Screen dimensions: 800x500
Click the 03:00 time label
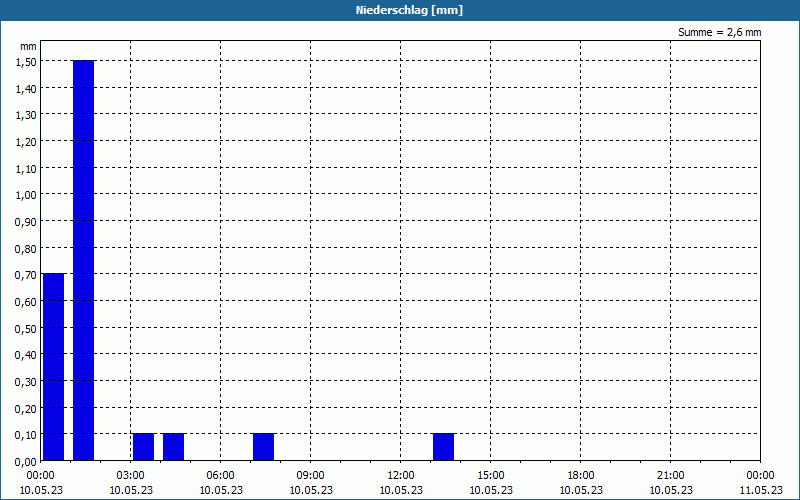[x=131, y=476]
